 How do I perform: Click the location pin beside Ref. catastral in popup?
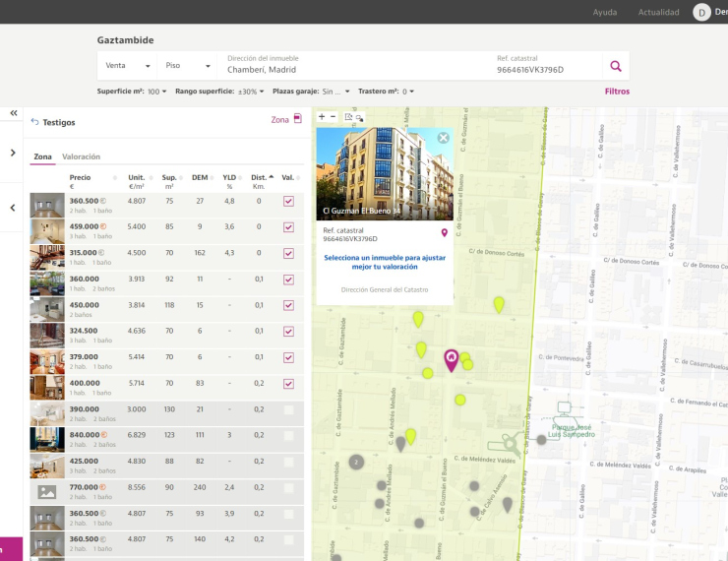(444, 233)
